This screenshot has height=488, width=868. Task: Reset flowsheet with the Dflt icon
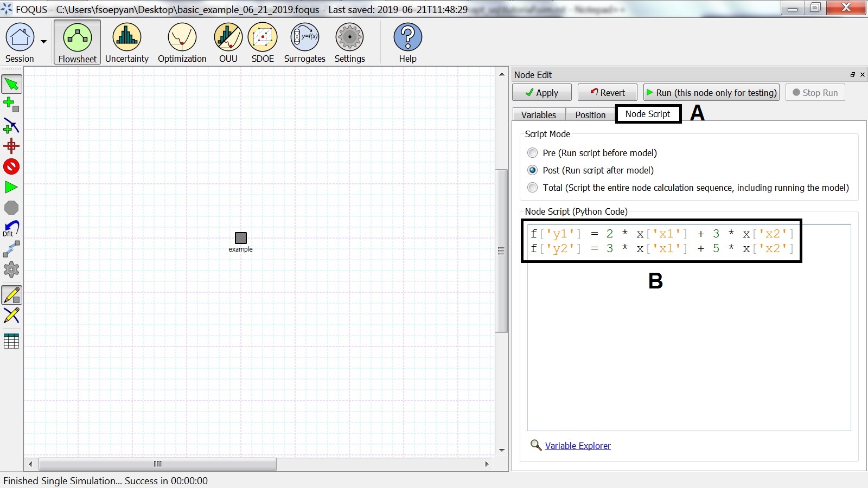click(10, 228)
